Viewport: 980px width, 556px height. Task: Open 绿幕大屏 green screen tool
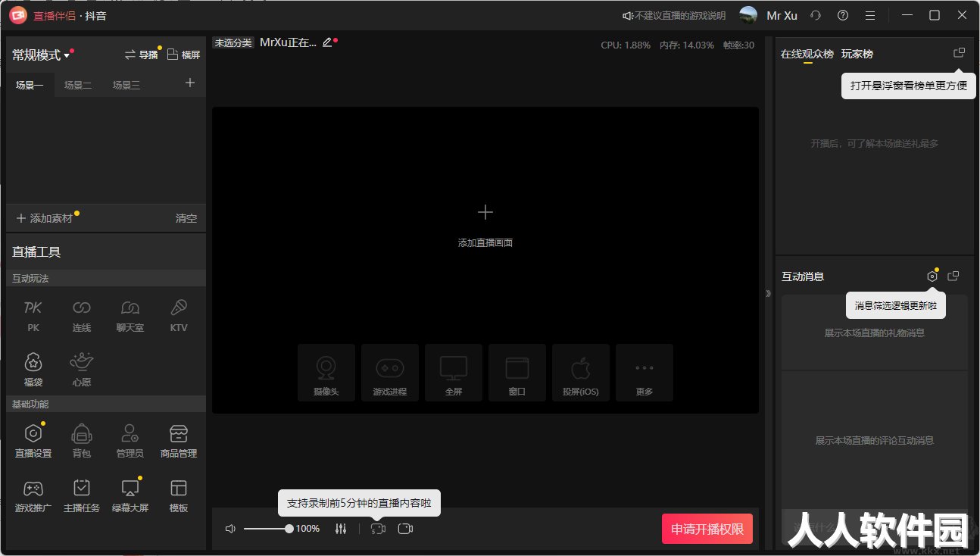tap(130, 495)
